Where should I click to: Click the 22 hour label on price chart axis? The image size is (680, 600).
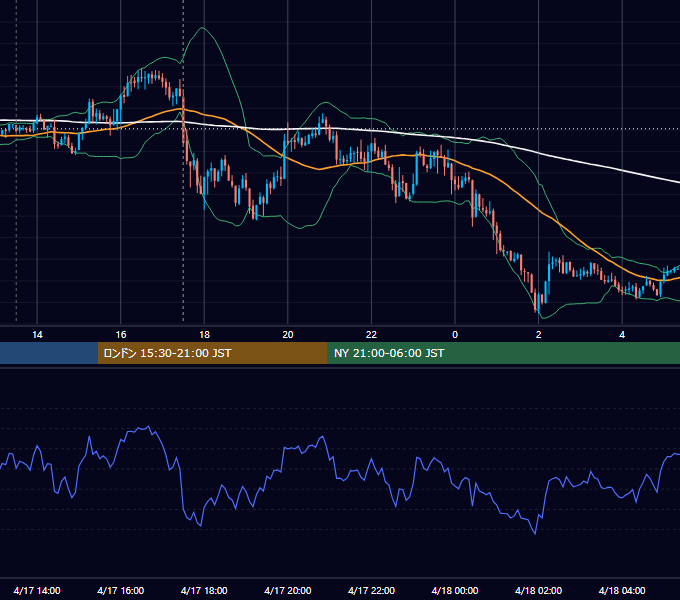tap(371, 335)
